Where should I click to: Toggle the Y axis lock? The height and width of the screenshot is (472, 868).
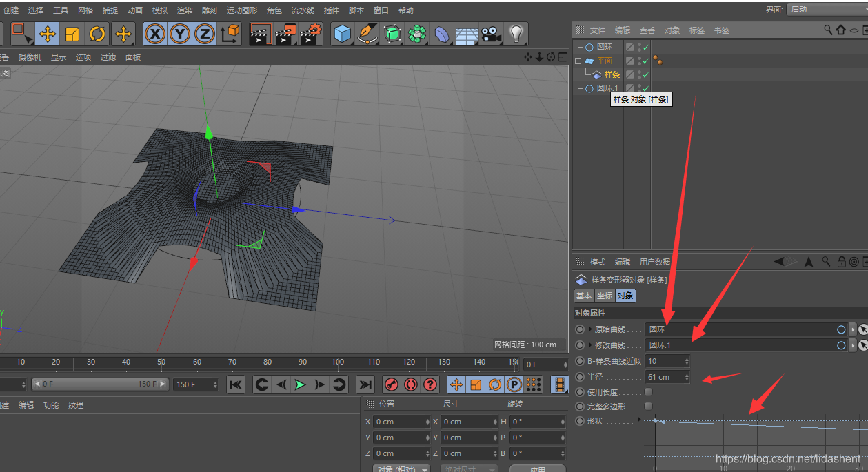pos(180,34)
